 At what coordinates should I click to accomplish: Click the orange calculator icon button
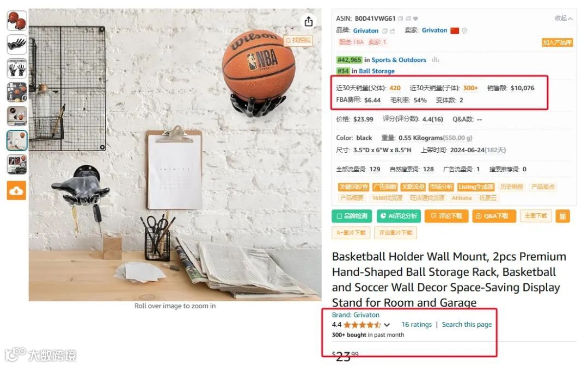[562, 216]
